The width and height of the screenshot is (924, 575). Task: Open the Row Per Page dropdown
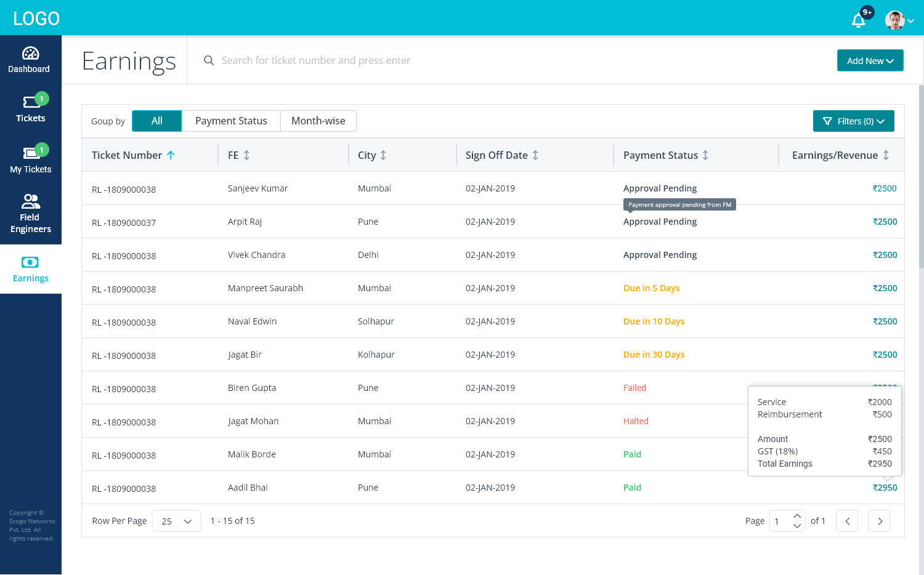pyautogui.click(x=177, y=521)
